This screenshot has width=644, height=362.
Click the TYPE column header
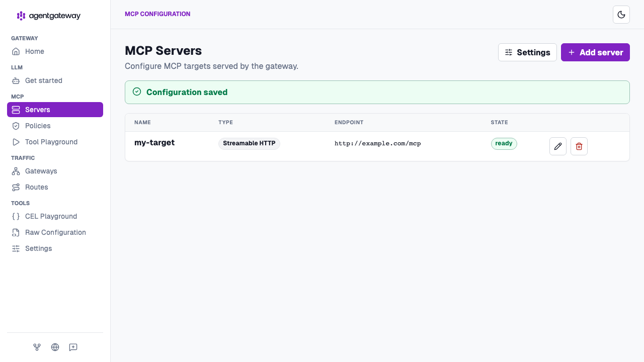tap(225, 122)
